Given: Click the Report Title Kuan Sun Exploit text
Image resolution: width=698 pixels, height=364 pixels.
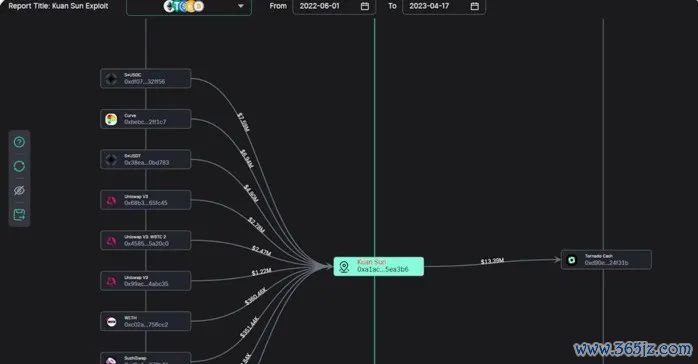Looking at the screenshot, I should click(x=58, y=6).
